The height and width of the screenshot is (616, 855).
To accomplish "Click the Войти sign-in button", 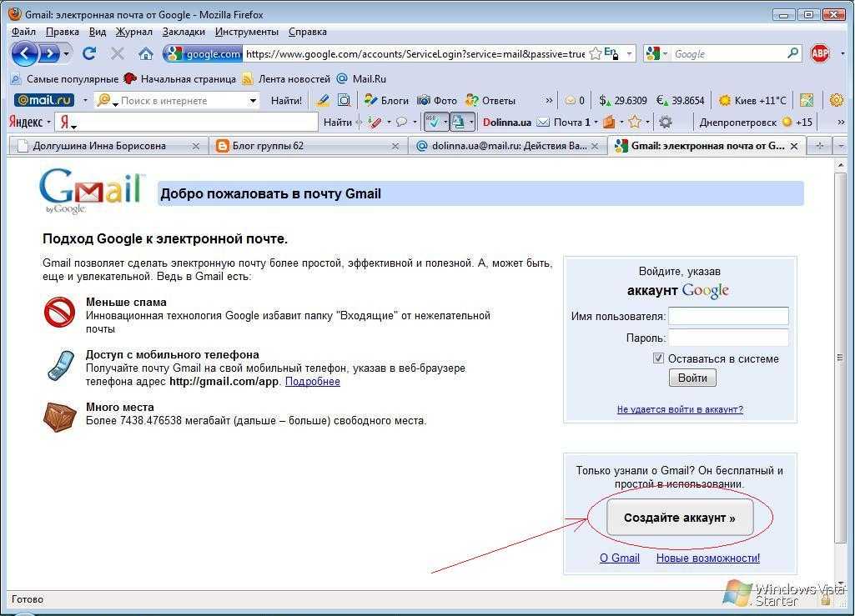I will (692, 378).
